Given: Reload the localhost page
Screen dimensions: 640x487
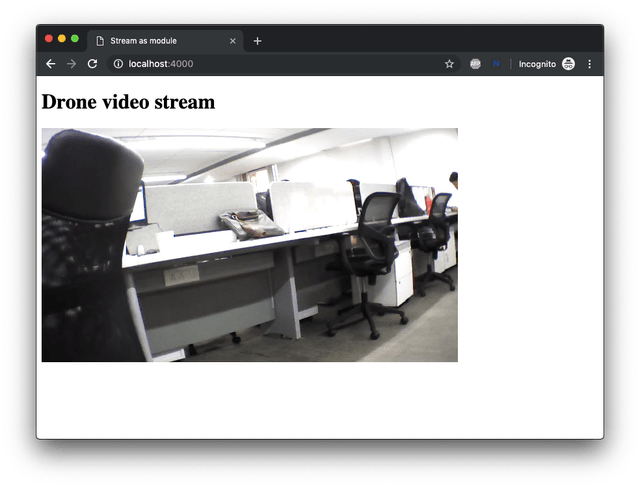Looking at the screenshot, I should click(93, 64).
